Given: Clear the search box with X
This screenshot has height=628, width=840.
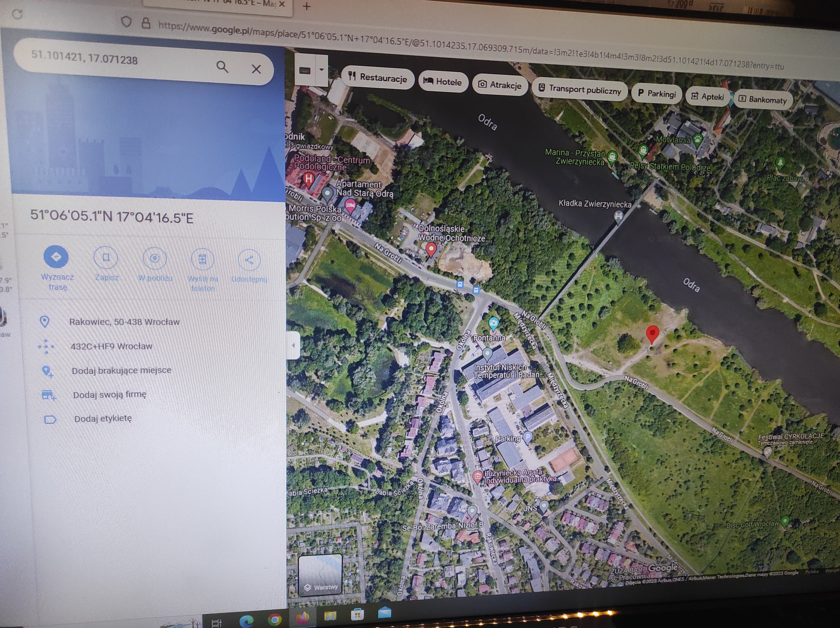Looking at the screenshot, I should click(256, 69).
